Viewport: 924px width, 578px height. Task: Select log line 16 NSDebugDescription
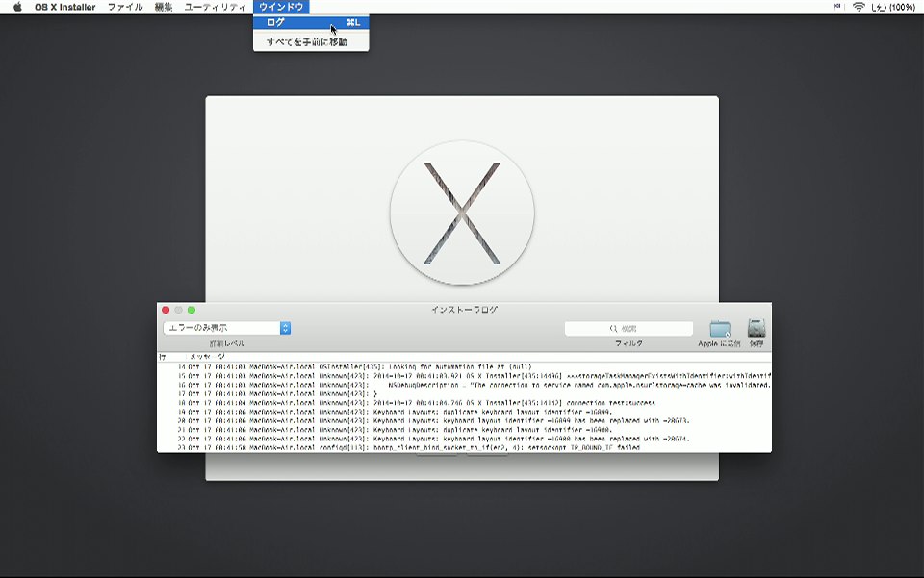[x=464, y=385]
